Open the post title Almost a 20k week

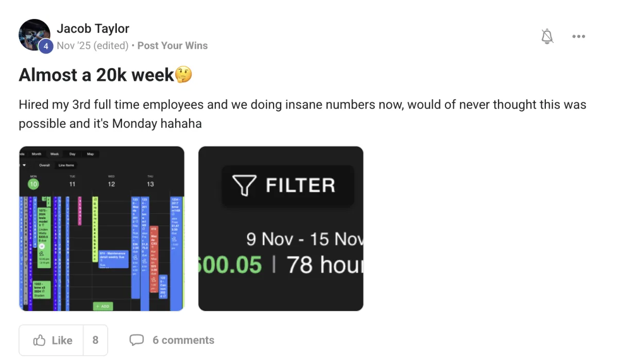[97, 75]
